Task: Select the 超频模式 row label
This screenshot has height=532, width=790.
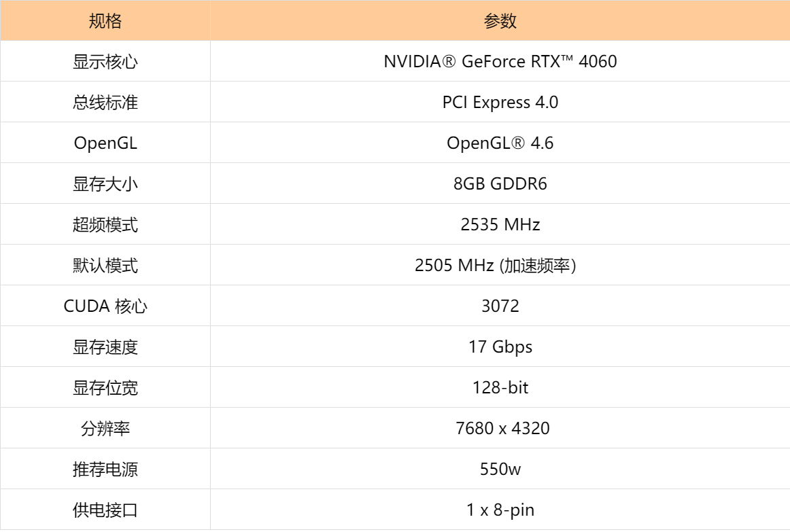Action: (105, 225)
